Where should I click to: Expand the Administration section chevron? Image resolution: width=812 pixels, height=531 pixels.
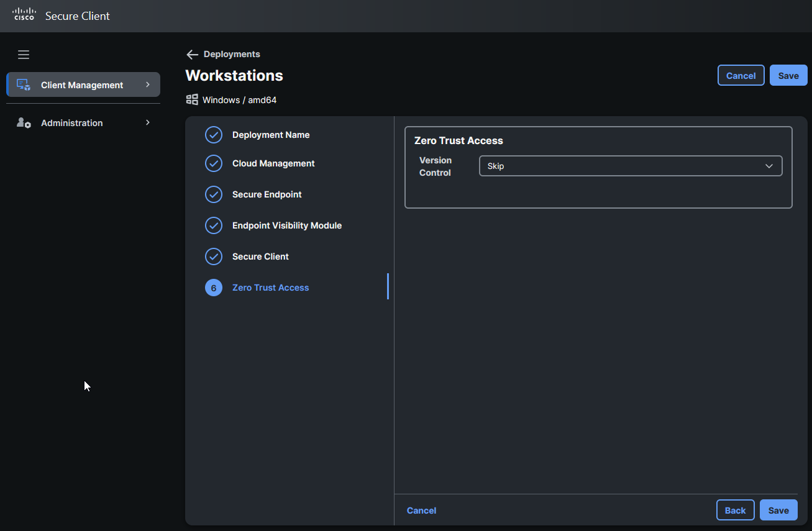(147, 122)
